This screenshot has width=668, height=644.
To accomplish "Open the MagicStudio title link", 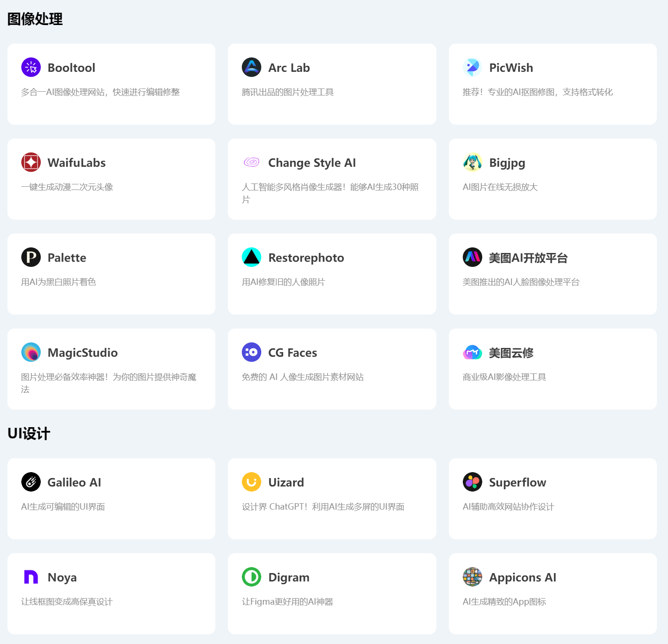I will [x=82, y=353].
